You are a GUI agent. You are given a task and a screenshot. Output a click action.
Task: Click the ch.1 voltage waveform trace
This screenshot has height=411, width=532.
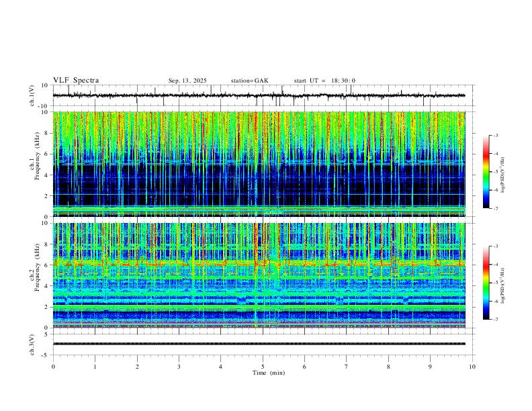[x=259, y=95]
